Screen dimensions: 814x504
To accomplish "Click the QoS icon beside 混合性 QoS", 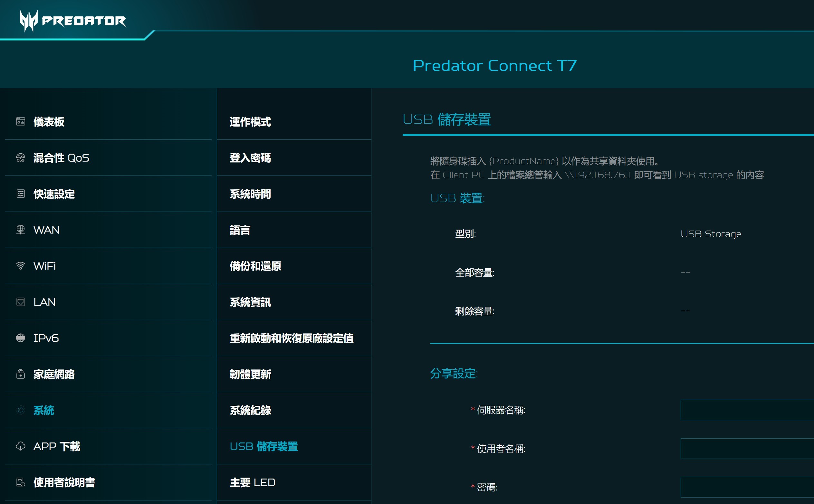I will click(21, 158).
